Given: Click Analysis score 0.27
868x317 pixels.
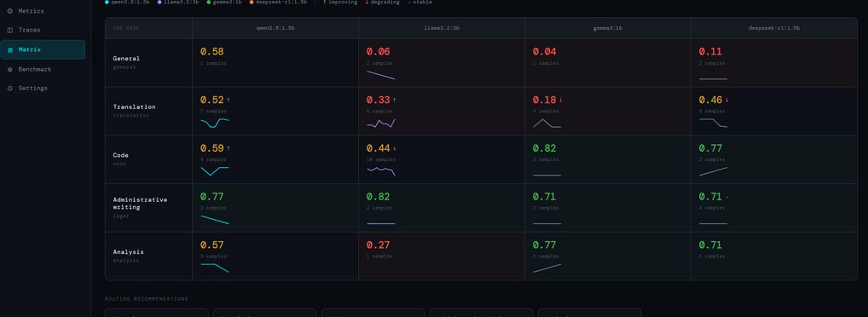Looking at the screenshot, I should tap(378, 245).
